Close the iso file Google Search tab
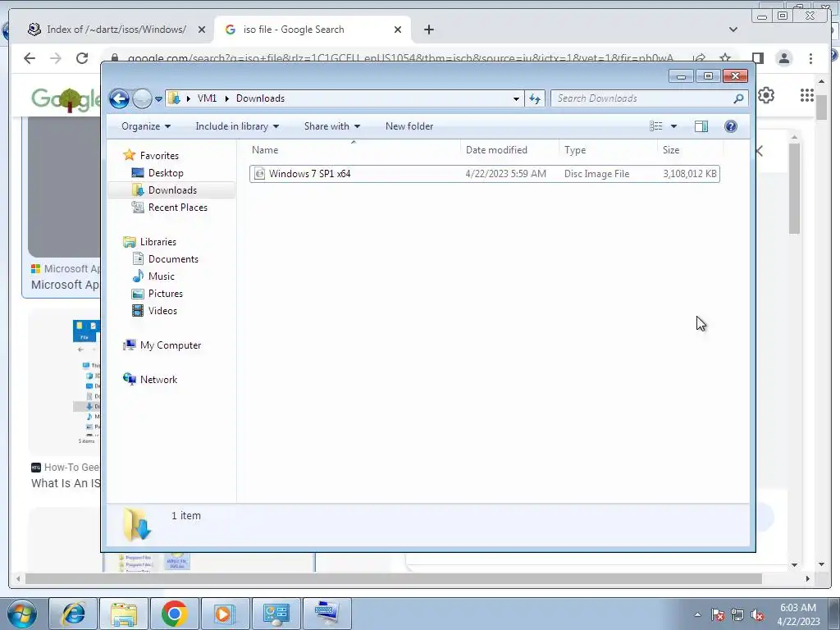The width and height of the screenshot is (840, 630). [x=398, y=30]
